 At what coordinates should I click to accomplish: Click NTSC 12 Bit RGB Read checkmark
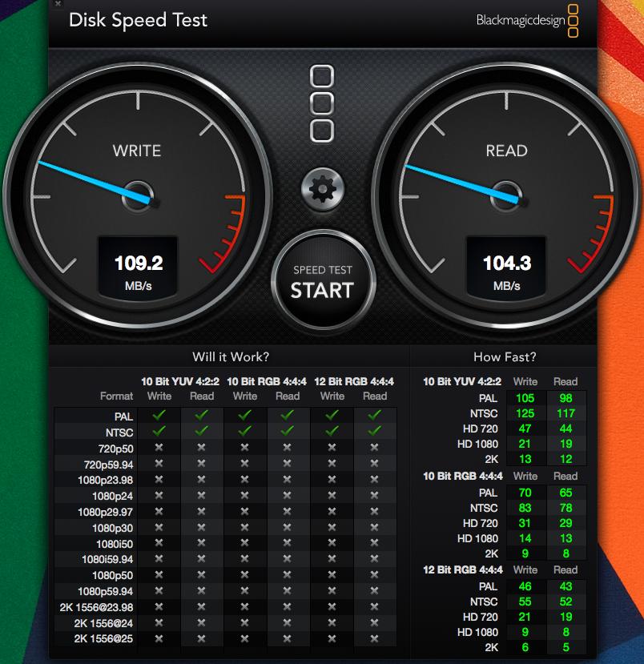click(374, 431)
